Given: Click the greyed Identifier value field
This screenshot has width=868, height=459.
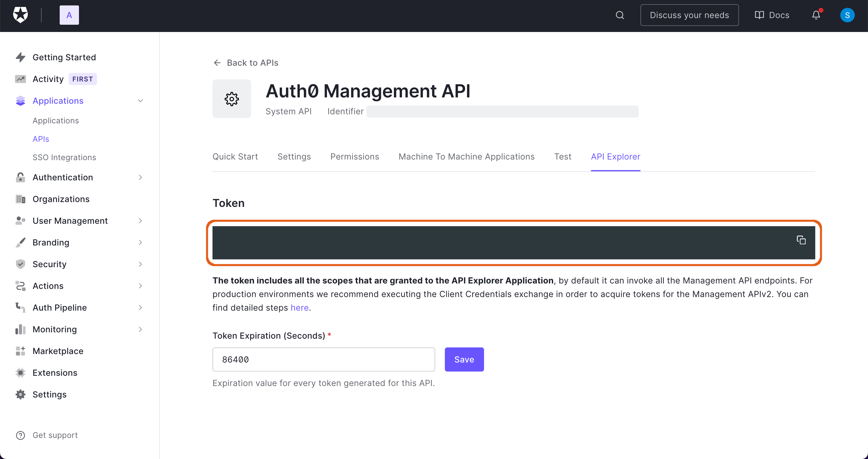Looking at the screenshot, I should (502, 112).
